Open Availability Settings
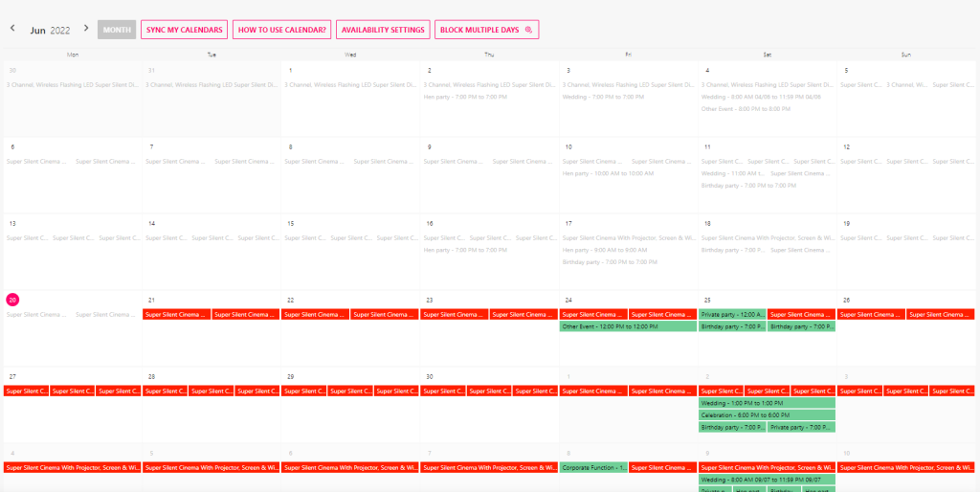The height and width of the screenshot is (492, 980). (x=383, y=30)
